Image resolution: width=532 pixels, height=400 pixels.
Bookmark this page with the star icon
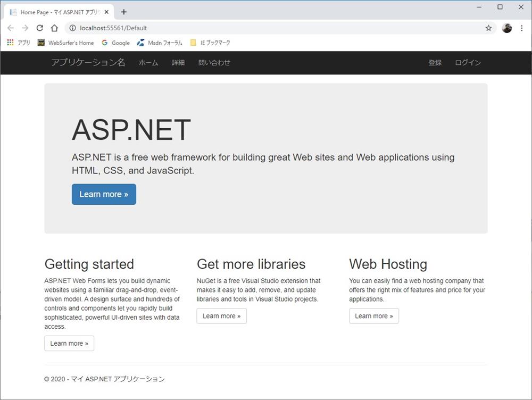click(x=488, y=28)
